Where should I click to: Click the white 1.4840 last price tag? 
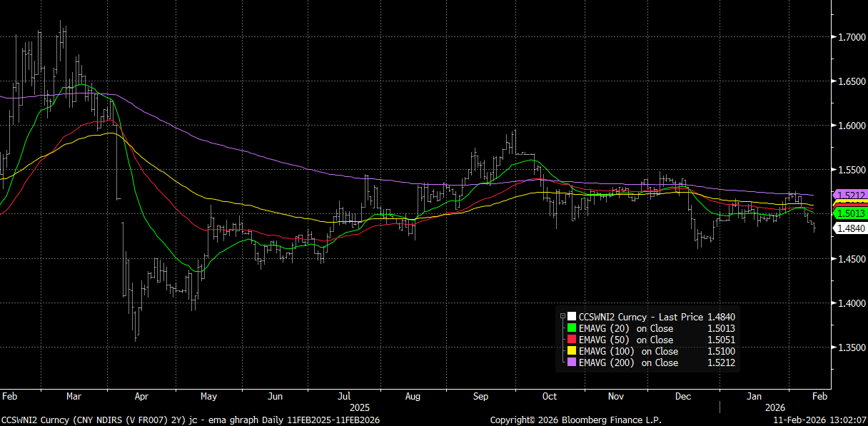[x=851, y=228]
